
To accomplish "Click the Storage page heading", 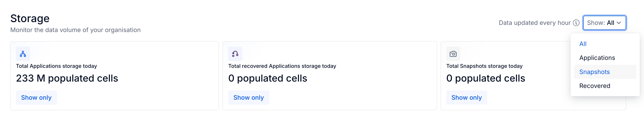I will click(30, 19).
